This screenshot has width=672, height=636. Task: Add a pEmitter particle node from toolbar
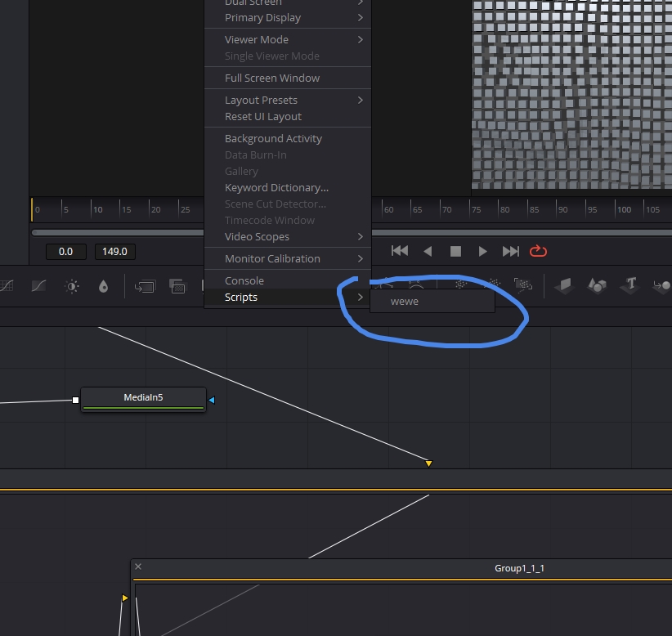click(x=461, y=284)
